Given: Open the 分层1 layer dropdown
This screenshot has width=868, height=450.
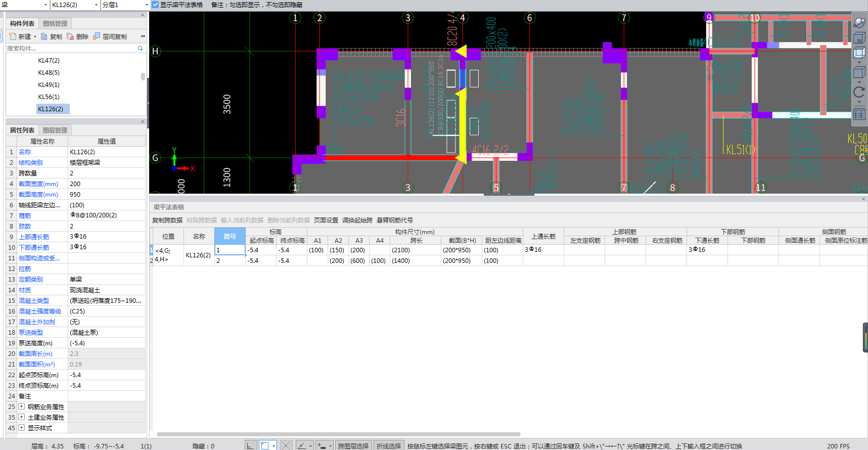Looking at the screenshot, I should [x=147, y=5].
